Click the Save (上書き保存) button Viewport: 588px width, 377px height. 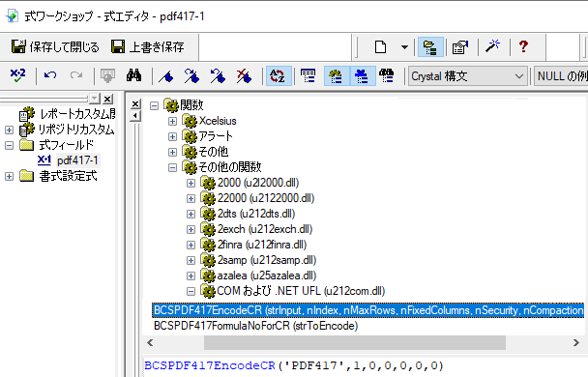[x=148, y=46]
